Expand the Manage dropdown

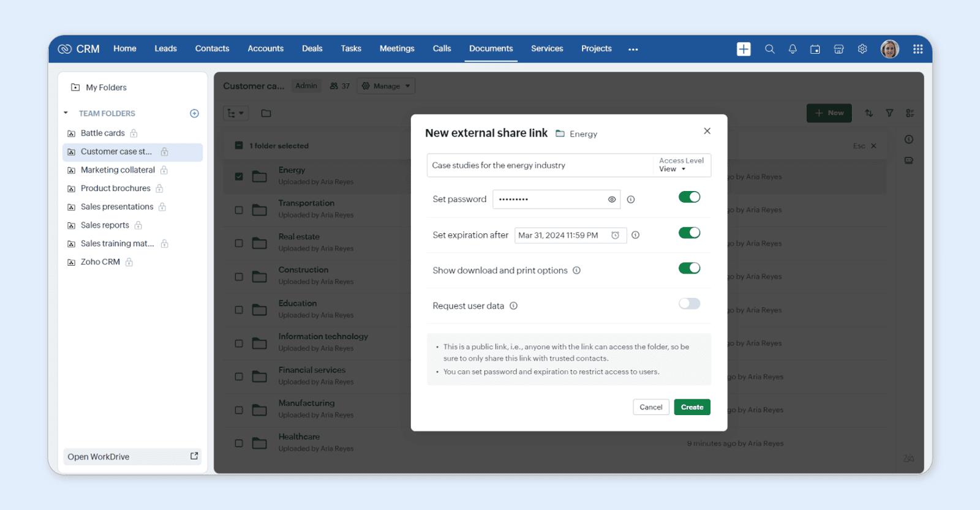pos(386,86)
